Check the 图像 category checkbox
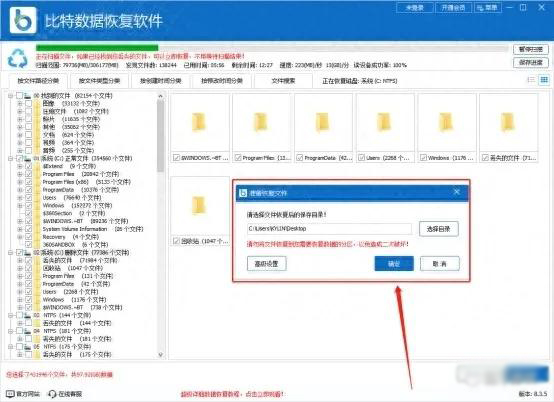Image resolution: width=554 pixels, height=402 pixels. click(x=29, y=104)
